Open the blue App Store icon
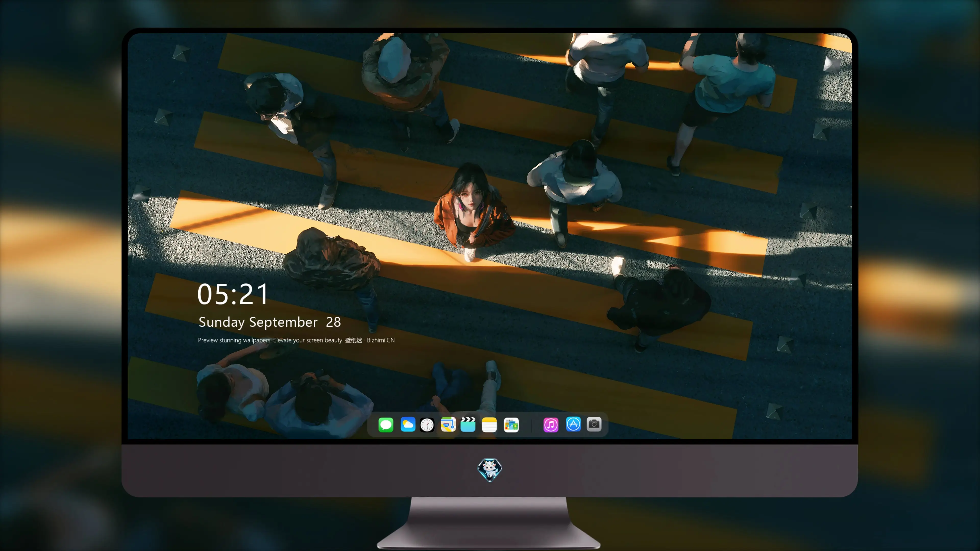The image size is (980, 551). [x=573, y=424]
